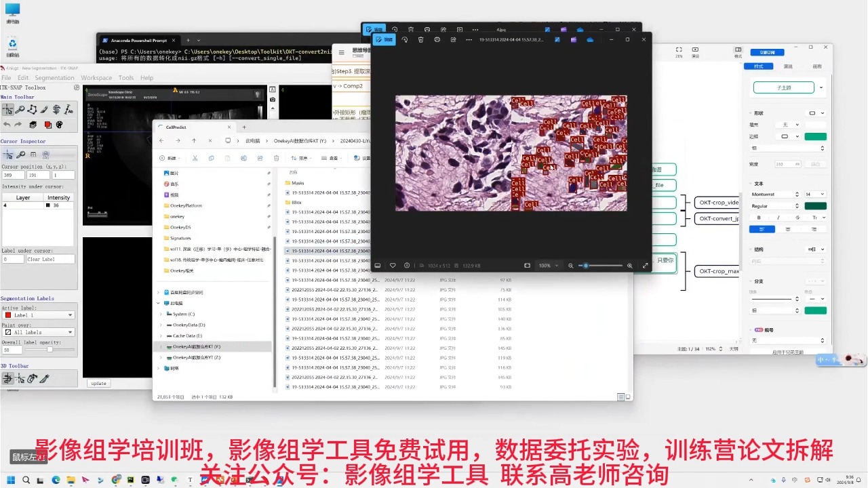Open the ITK-SNAP Segmentation menu
Image resolution: width=868 pixels, height=488 pixels.
click(x=54, y=78)
